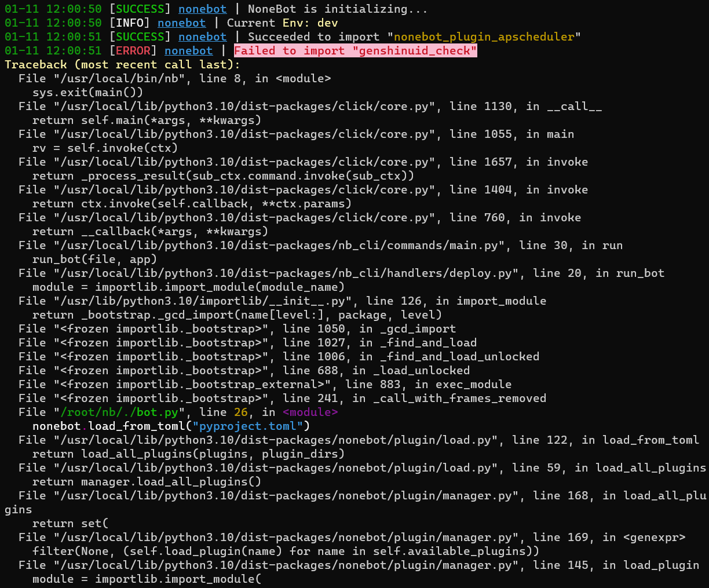
Task: Click the green path "/root/nb/./bot.py"
Action: [x=119, y=412]
